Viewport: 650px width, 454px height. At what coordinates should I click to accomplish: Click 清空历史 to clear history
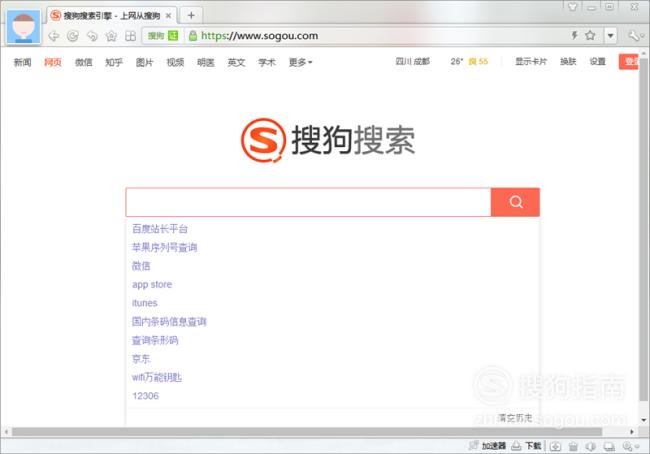point(515,418)
